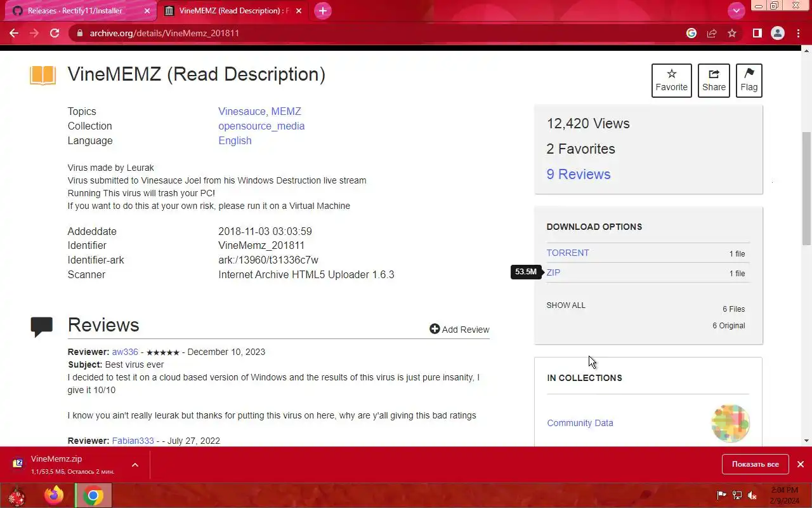This screenshot has height=508, width=812.
Task: Click the network tray icon
Action: (x=737, y=495)
